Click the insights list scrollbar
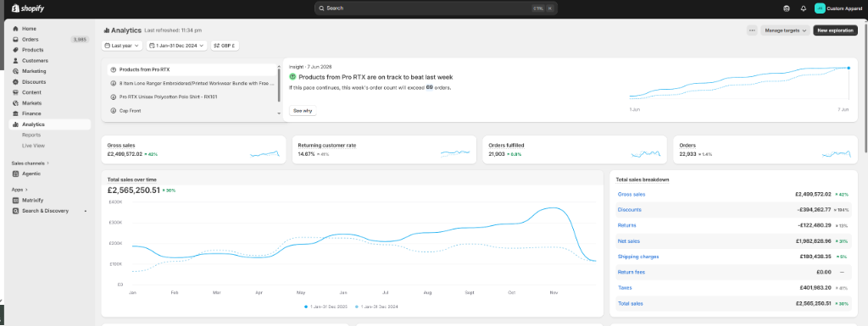 [x=279, y=86]
